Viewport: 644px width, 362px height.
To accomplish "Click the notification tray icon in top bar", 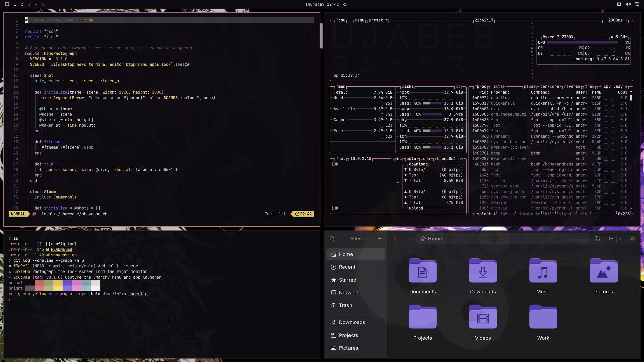I will click(x=619, y=4).
